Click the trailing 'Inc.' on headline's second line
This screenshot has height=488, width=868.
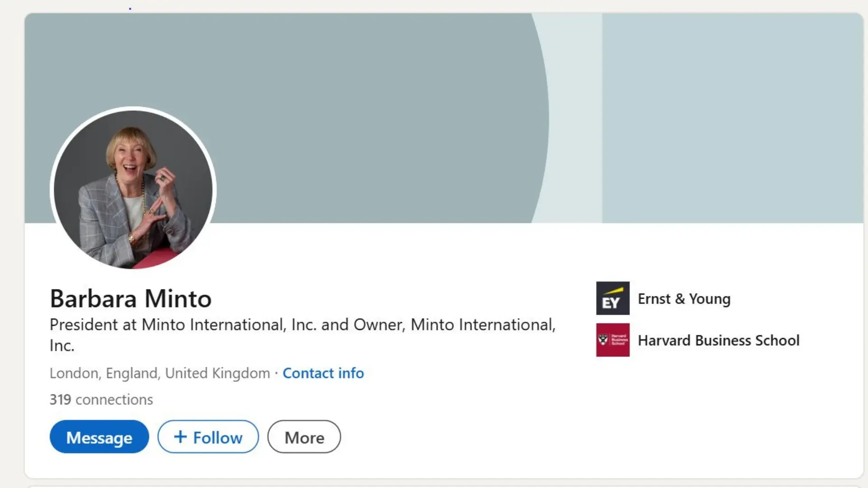(x=62, y=346)
